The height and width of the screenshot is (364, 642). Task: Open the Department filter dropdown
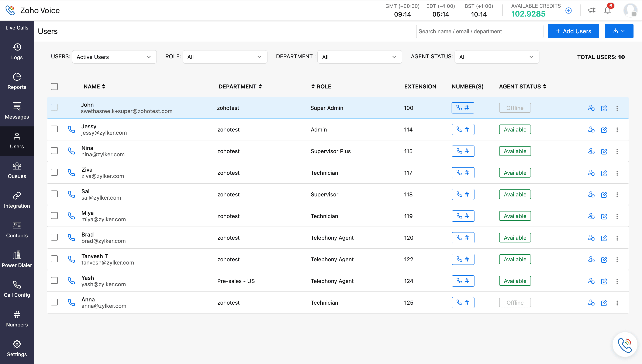(x=359, y=57)
